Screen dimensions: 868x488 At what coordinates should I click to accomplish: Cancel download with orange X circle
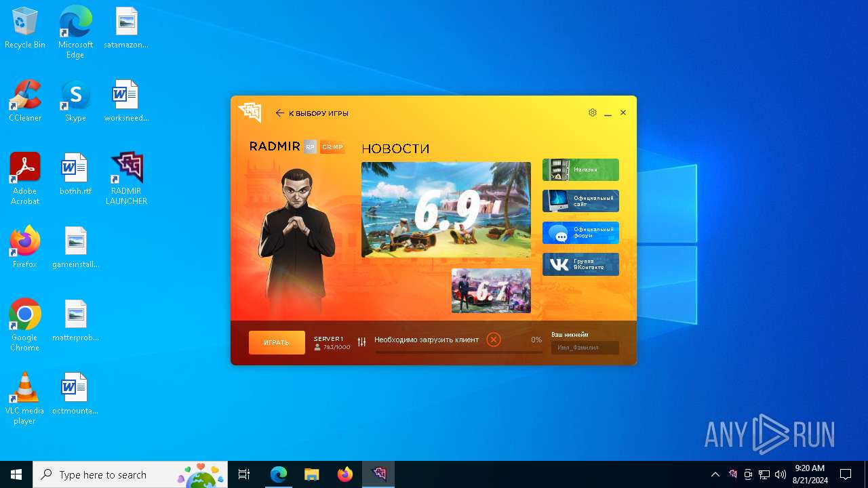tap(494, 340)
